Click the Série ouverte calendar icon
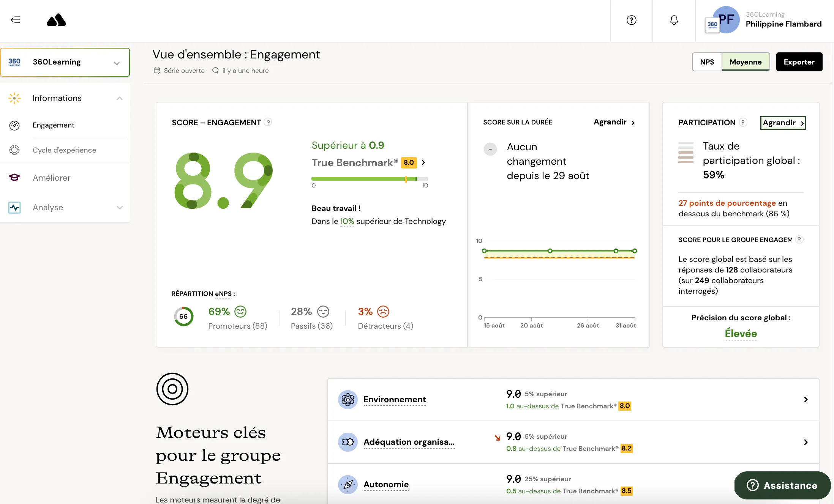 [x=157, y=71]
